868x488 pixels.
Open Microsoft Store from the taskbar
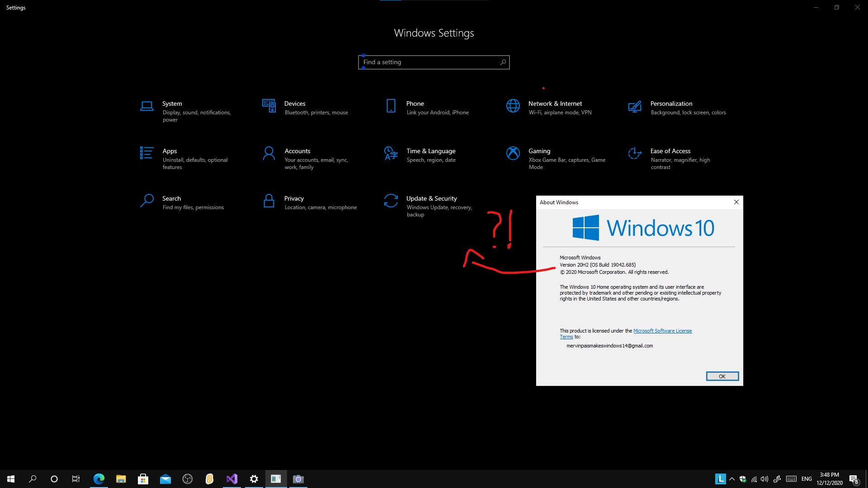click(x=143, y=479)
